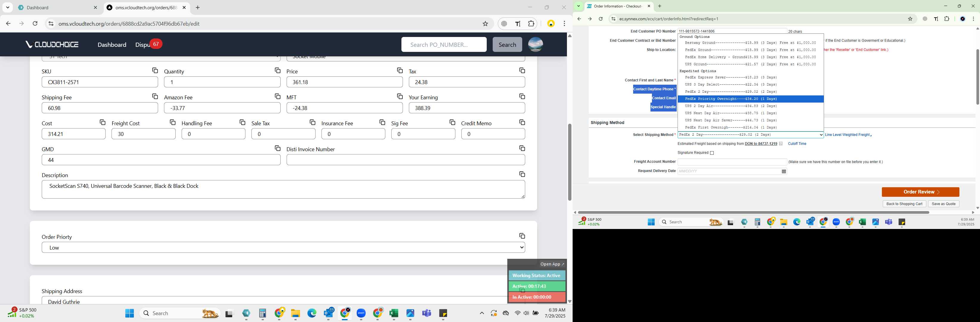Open Zoom from the right monitor taskbar
980x322 pixels.
click(x=836, y=222)
